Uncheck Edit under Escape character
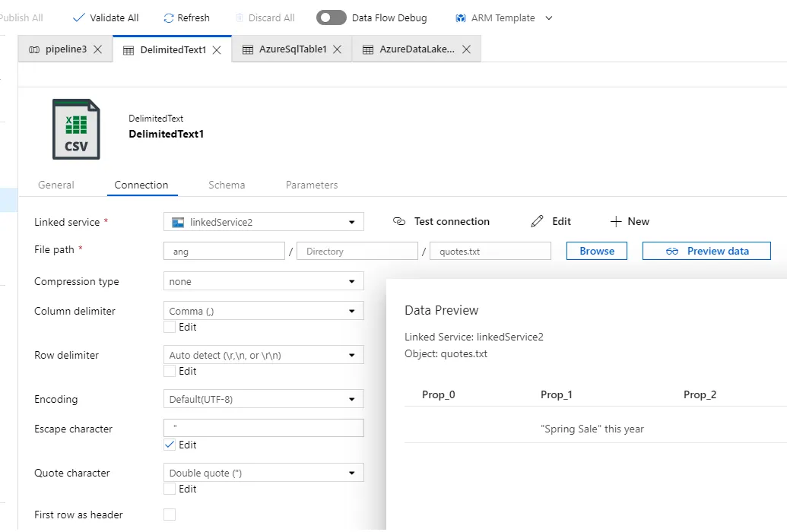 point(170,445)
